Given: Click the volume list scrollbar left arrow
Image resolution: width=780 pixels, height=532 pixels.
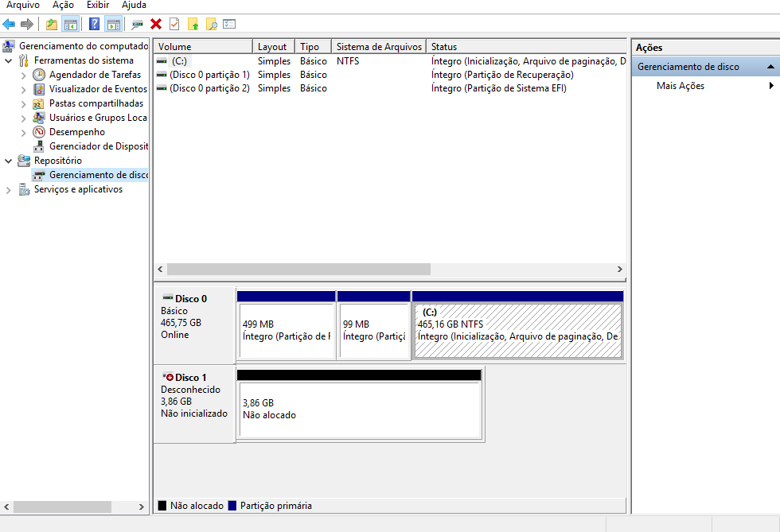Looking at the screenshot, I should coord(160,269).
